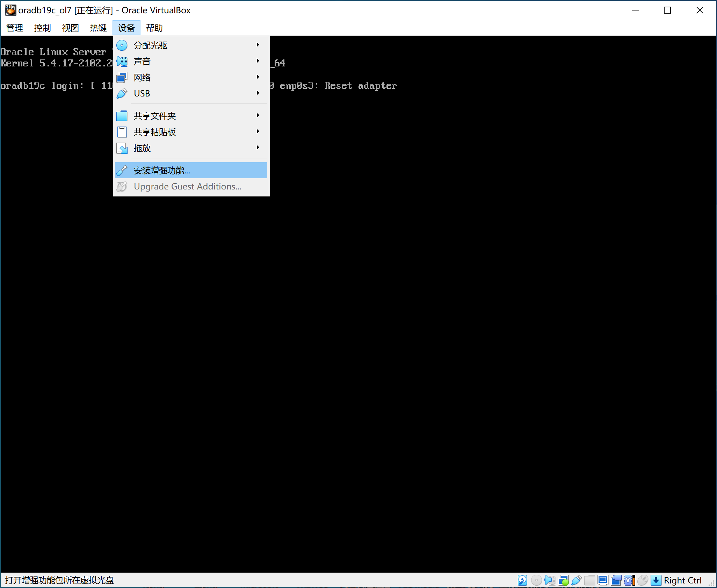Click the window resize grip corner
Image resolution: width=717 pixels, height=588 pixels.
711,583
